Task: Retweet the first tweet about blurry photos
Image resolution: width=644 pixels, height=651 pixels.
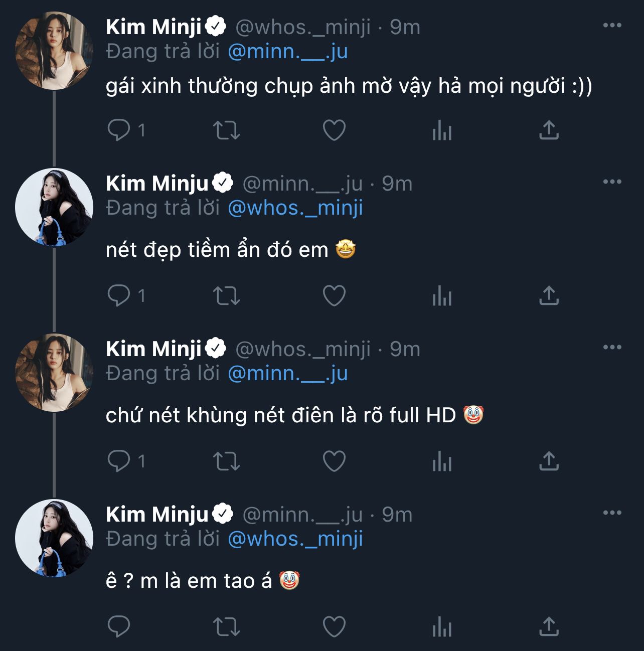Action: click(x=227, y=130)
